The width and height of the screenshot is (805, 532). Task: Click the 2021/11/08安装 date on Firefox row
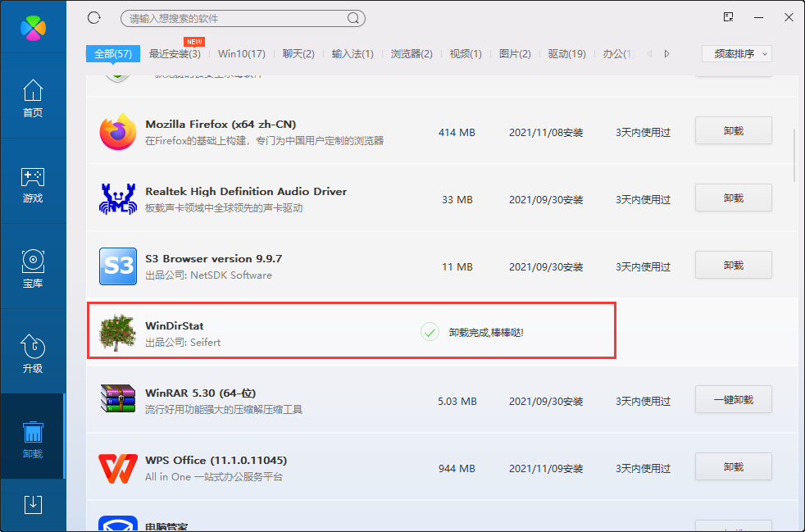pos(546,133)
